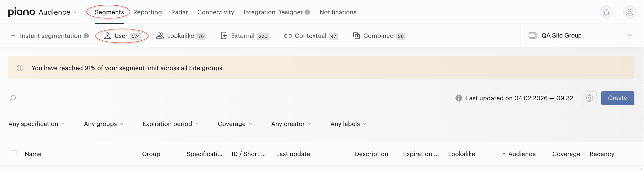Click the Specificati... column header

tap(204, 154)
